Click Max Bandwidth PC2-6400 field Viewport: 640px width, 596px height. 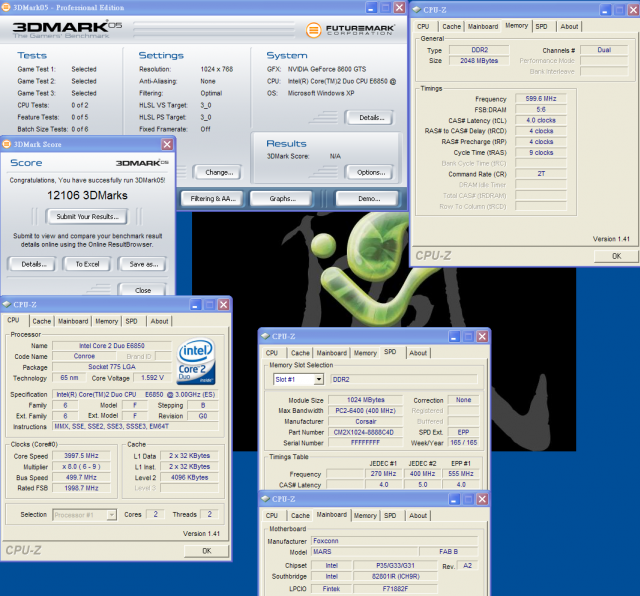pyautogui.click(x=365, y=411)
